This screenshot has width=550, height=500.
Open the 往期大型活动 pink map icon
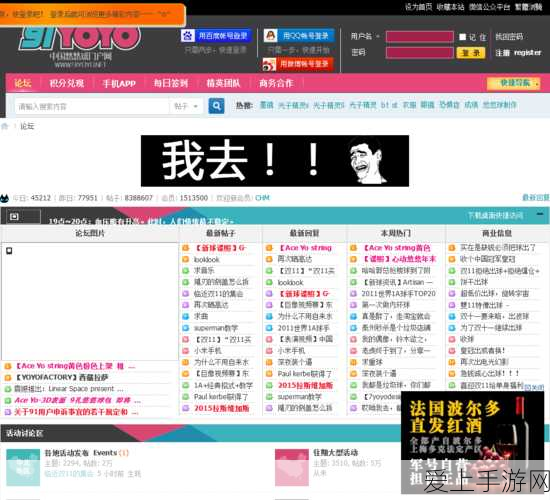coord(292,467)
